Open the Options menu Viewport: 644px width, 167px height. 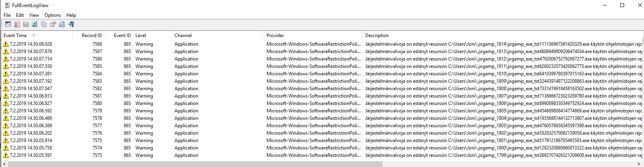click(53, 15)
